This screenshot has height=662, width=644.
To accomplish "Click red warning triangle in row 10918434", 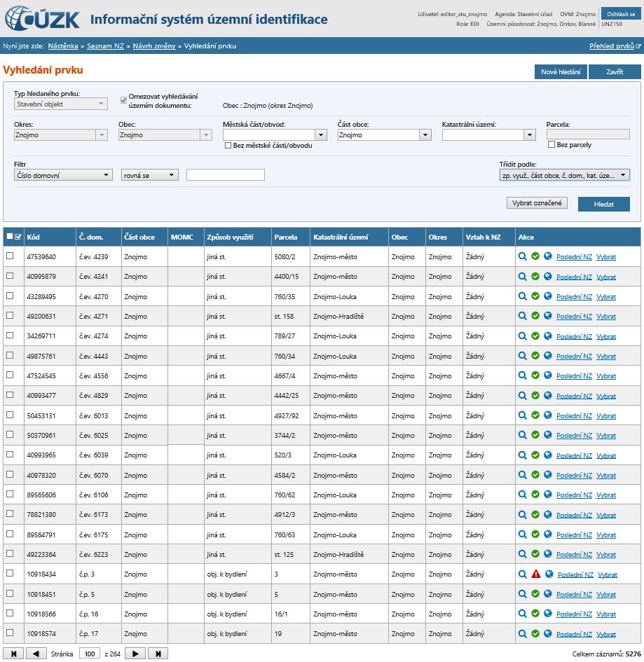I will click(x=536, y=574).
